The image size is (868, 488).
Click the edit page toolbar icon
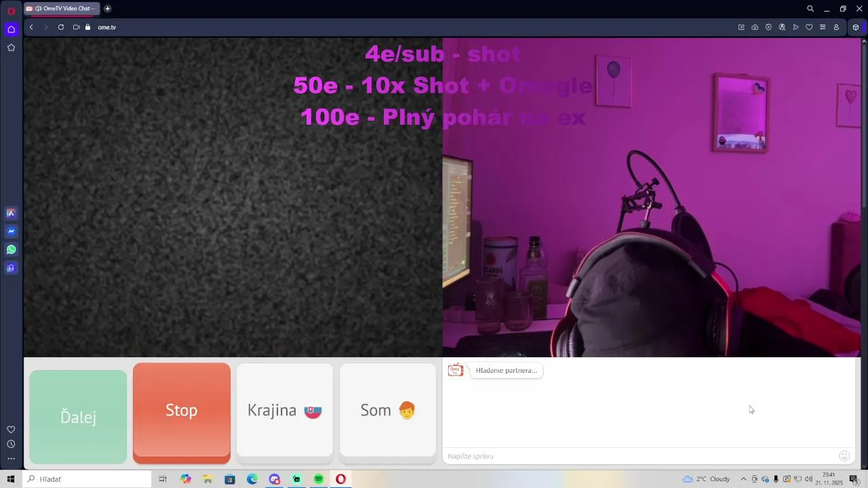(x=741, y=27)
